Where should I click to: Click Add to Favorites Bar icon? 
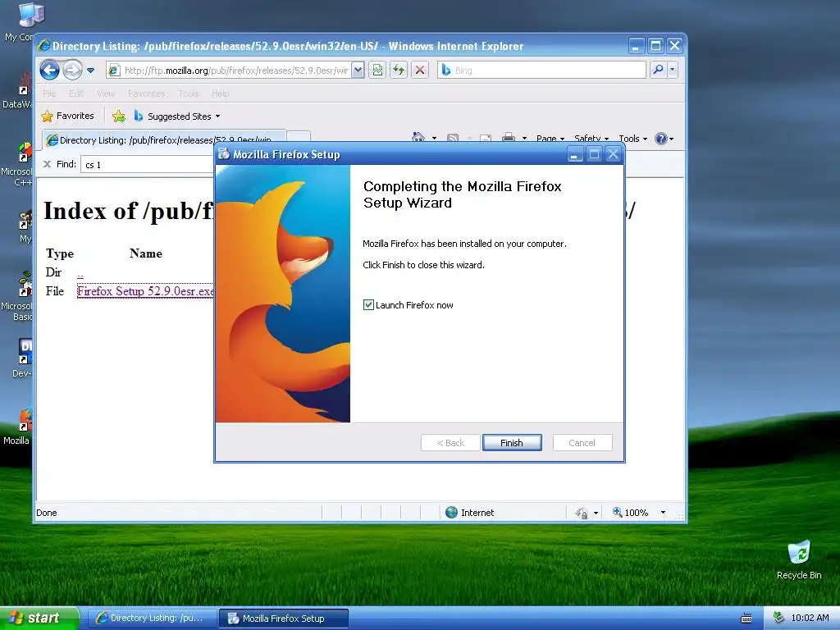point(119,116)
